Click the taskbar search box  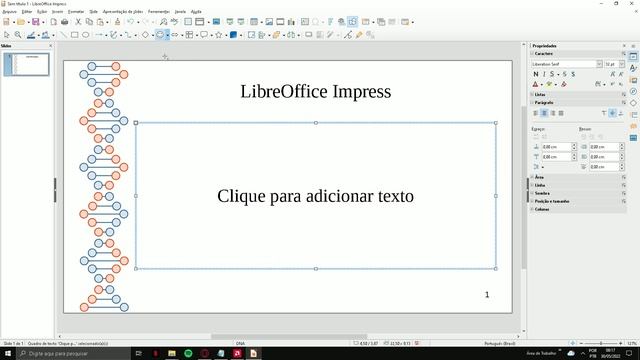point(73,353)
